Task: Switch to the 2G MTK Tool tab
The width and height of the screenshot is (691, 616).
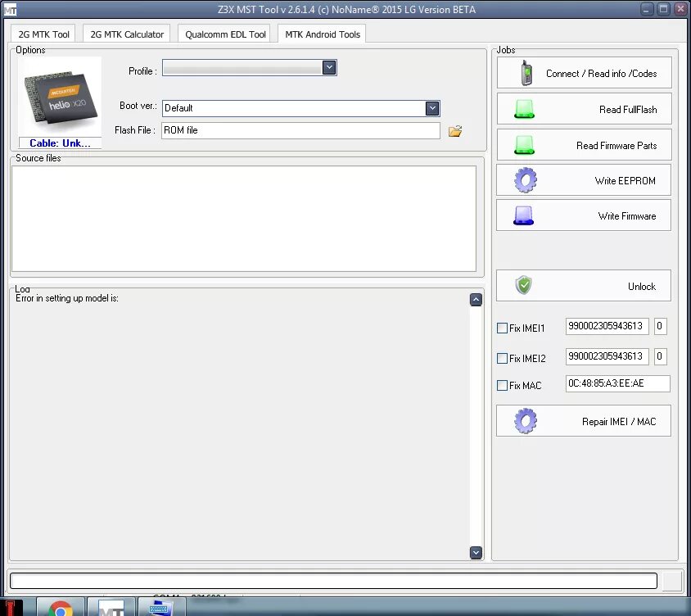Action: point(43,34)
